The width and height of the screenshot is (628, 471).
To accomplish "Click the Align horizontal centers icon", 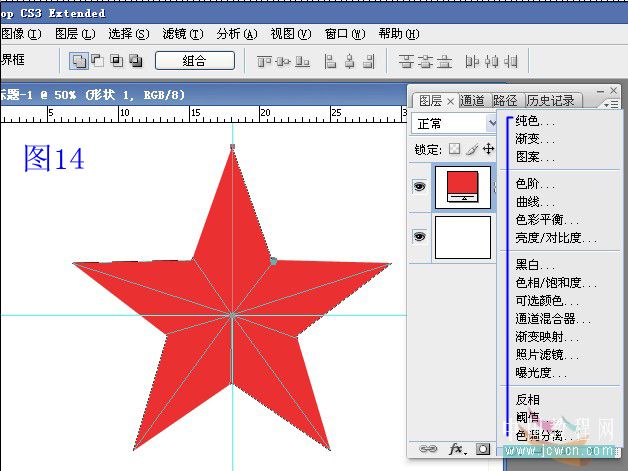I will pos(350,62).
